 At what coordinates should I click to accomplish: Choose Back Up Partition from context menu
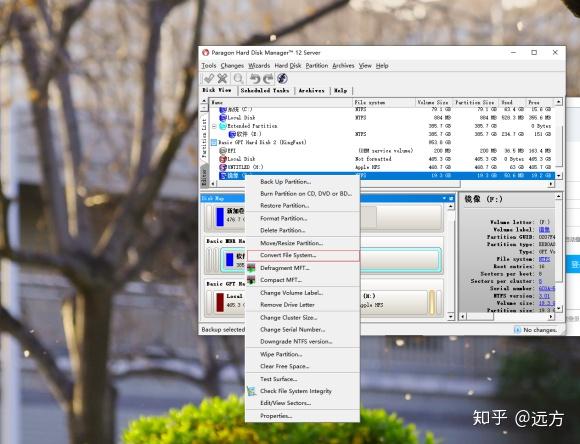coord(302,182)
